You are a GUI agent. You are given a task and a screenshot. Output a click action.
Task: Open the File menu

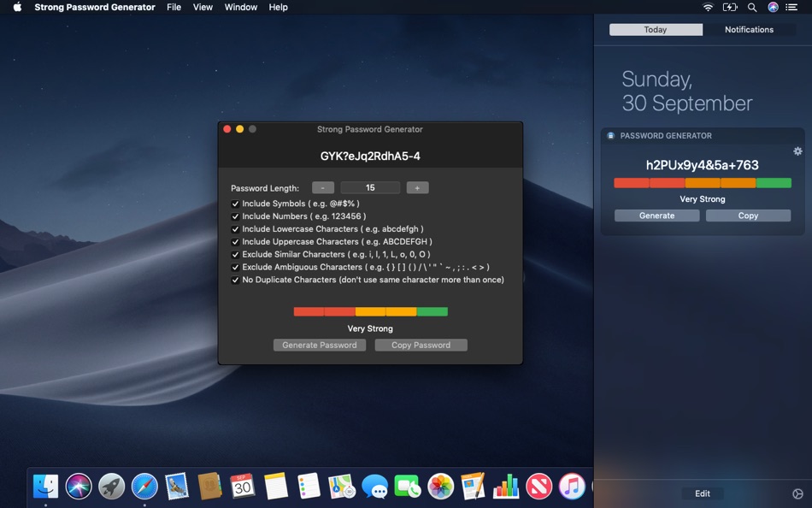[x=174, y=7]
